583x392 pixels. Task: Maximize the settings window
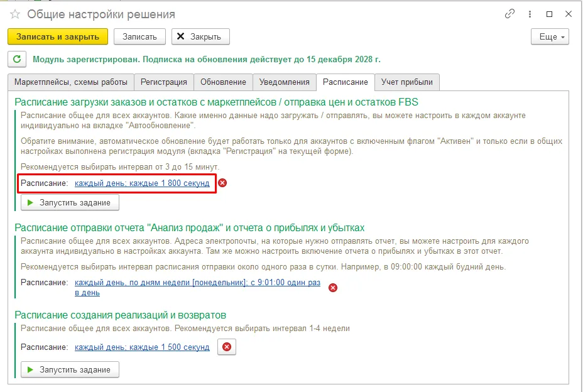(x=549, y=14)
